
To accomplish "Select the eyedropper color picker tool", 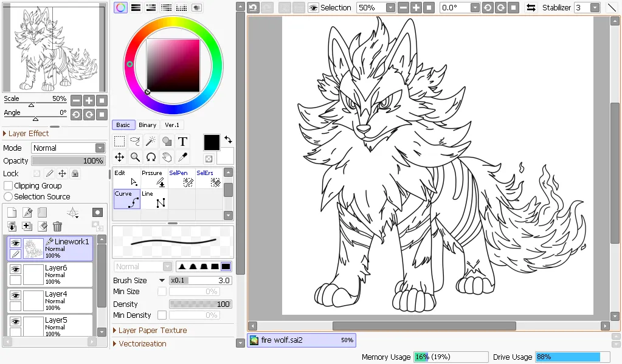I will tap(182, 157).
